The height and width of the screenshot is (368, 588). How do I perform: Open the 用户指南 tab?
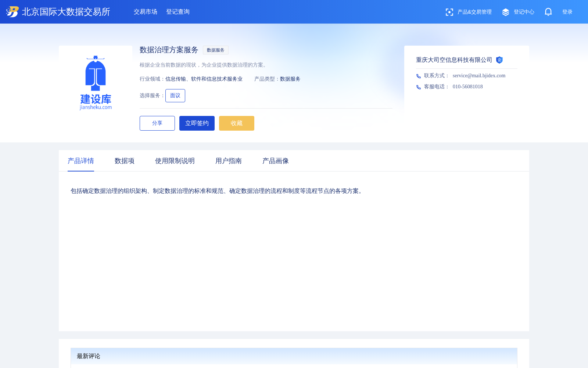tap(229, 161)
